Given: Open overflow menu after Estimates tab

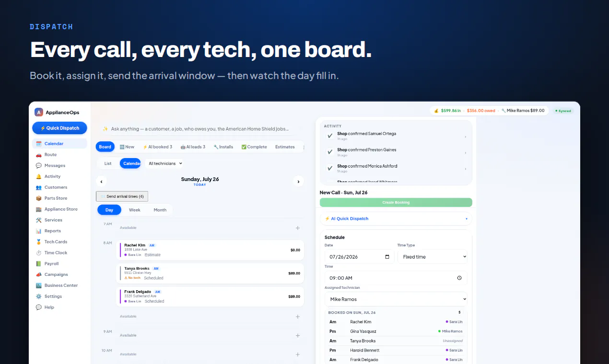Looking at the screenshot, I should point(303,147).
